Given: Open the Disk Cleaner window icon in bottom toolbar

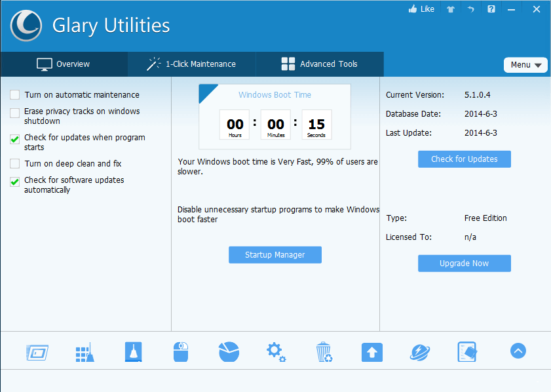Looking at the screenshot, I should tap(37, 353).
